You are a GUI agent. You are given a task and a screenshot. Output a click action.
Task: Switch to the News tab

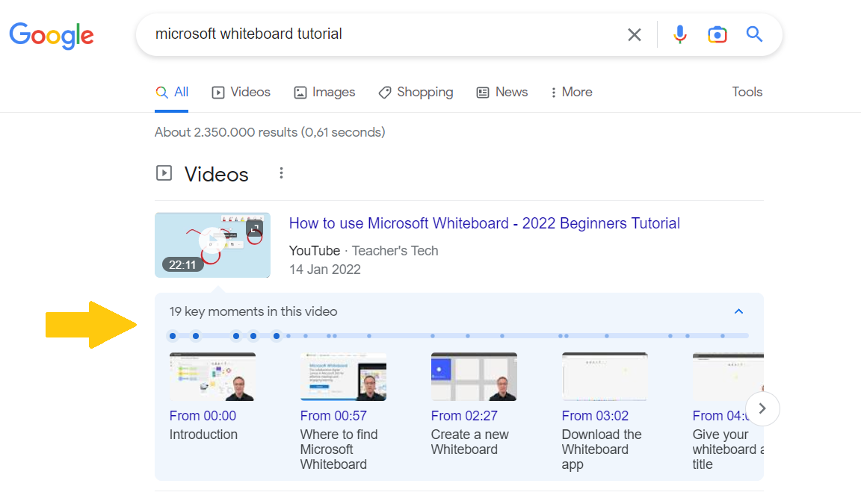click(x=502, y=92)
